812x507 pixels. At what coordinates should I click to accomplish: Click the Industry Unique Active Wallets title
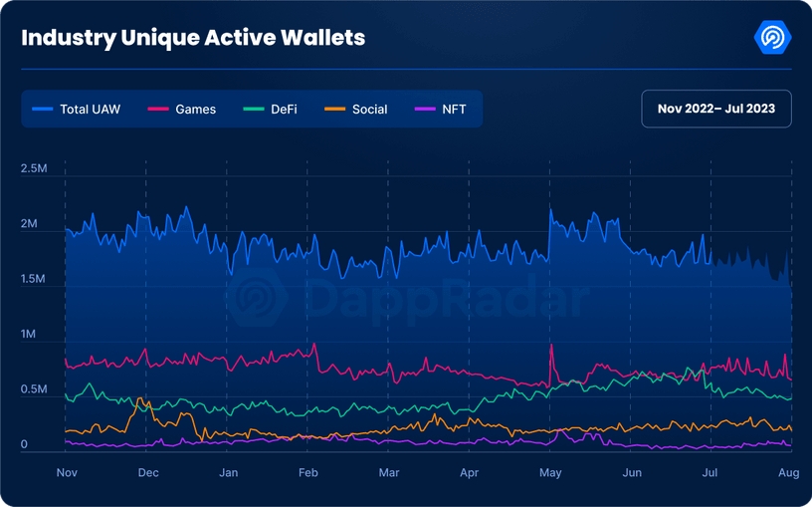(x=193, y=38)
